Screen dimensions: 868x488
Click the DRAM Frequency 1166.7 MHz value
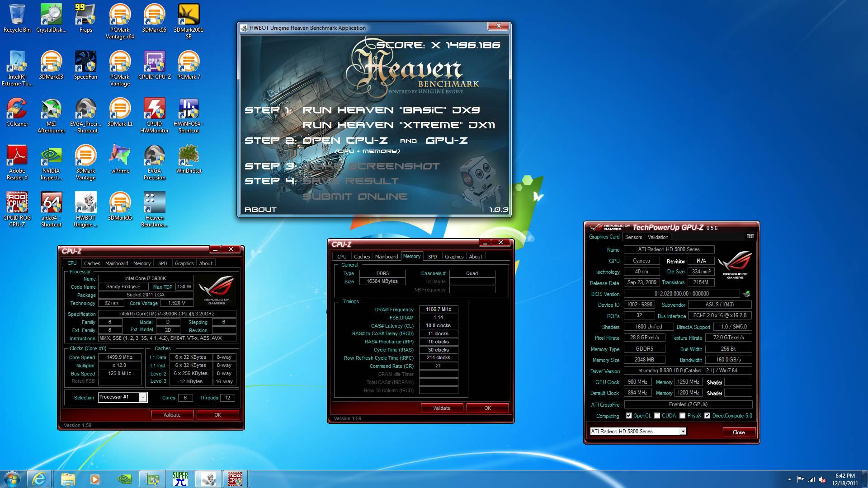(x=438, y=310)
